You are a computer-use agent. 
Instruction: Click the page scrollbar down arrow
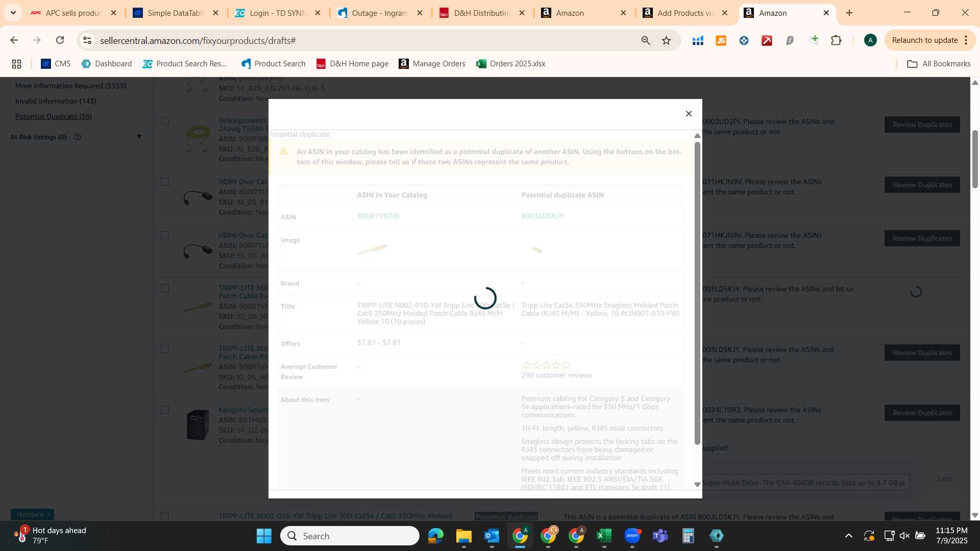pos(975,516)
